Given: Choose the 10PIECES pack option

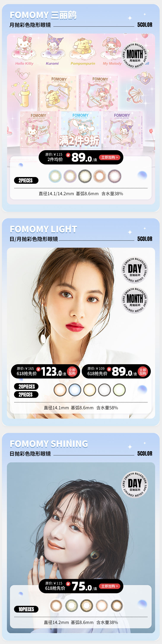Looking at the screenshot, I should tap(26, 609).
